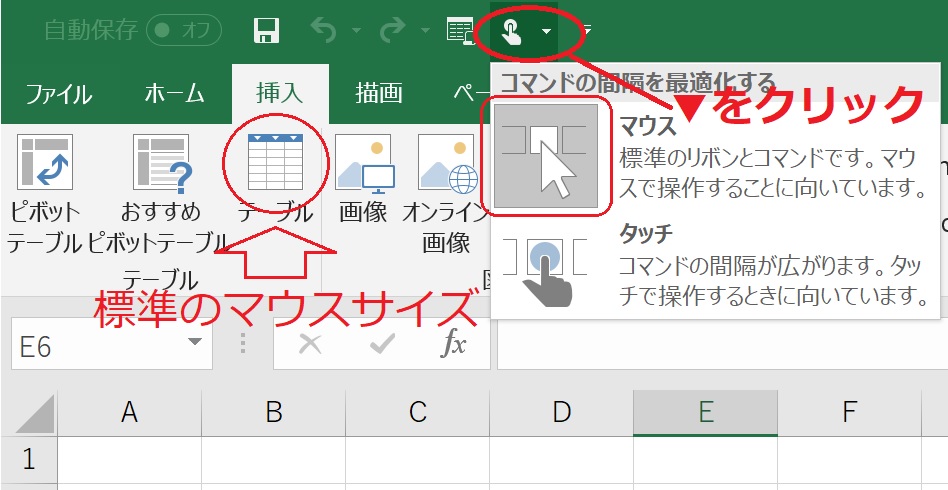Click the formula enter checkmark icon
This screenshot has width=948, height=490.
coord(382,344)
